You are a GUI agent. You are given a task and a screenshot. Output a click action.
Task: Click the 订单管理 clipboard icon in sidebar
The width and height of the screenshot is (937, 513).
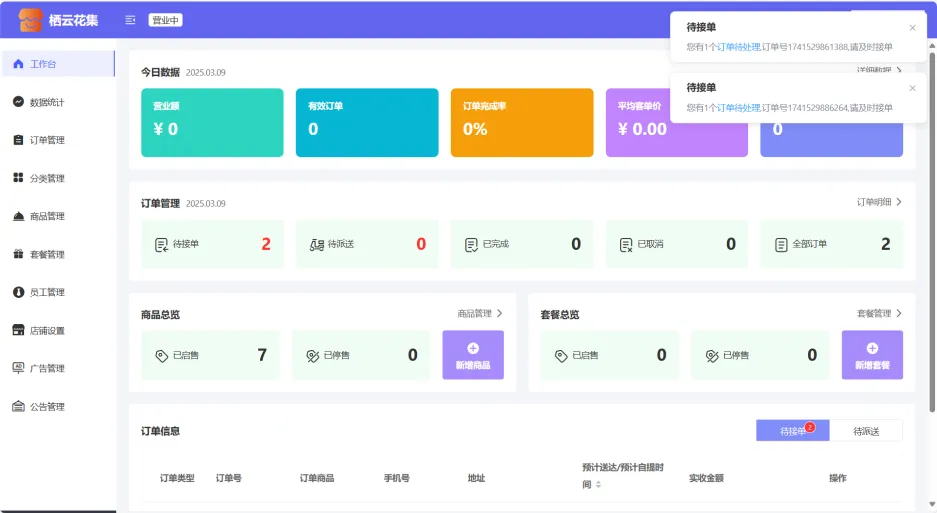pos(18,140)
